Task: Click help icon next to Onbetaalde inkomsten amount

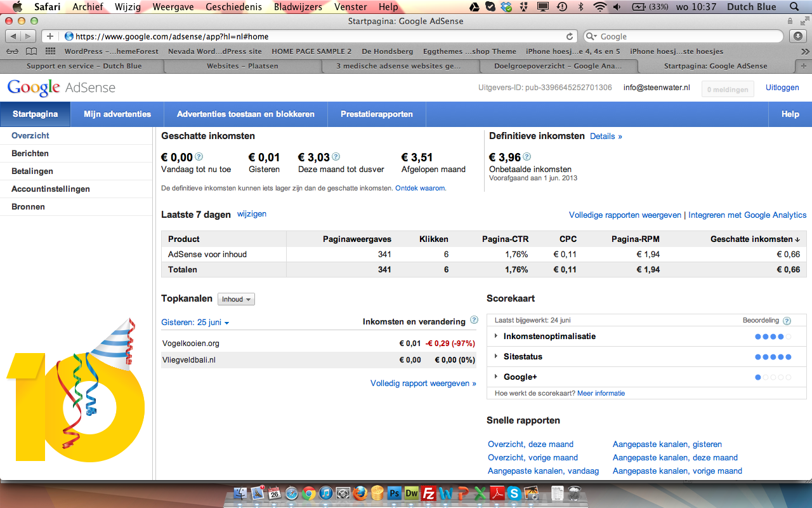Action: point(527,157)
